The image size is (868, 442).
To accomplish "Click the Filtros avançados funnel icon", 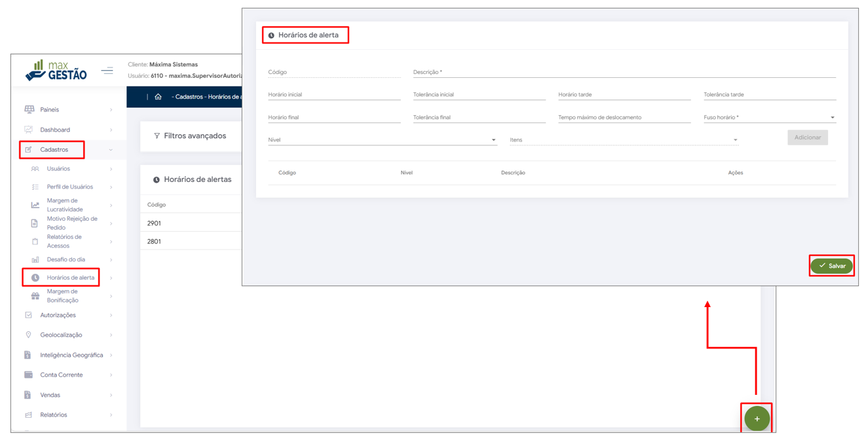I will [x=157, y=136].
